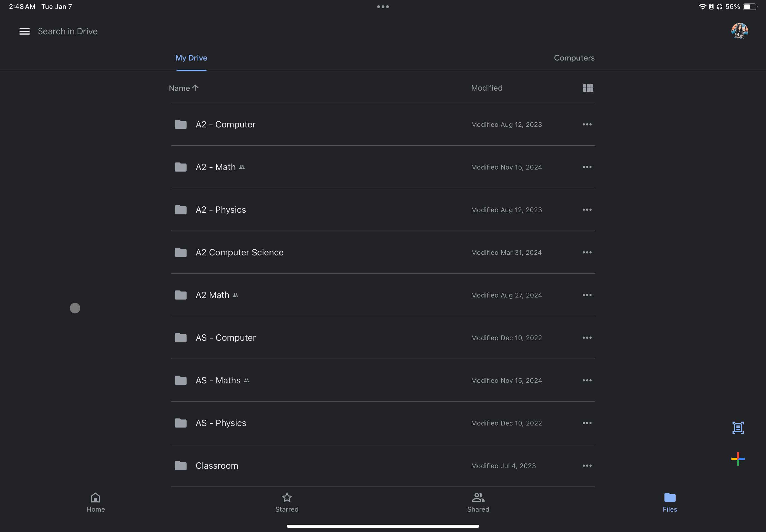View your Starred files
766x532 pixels.
(x=286, y=502)
